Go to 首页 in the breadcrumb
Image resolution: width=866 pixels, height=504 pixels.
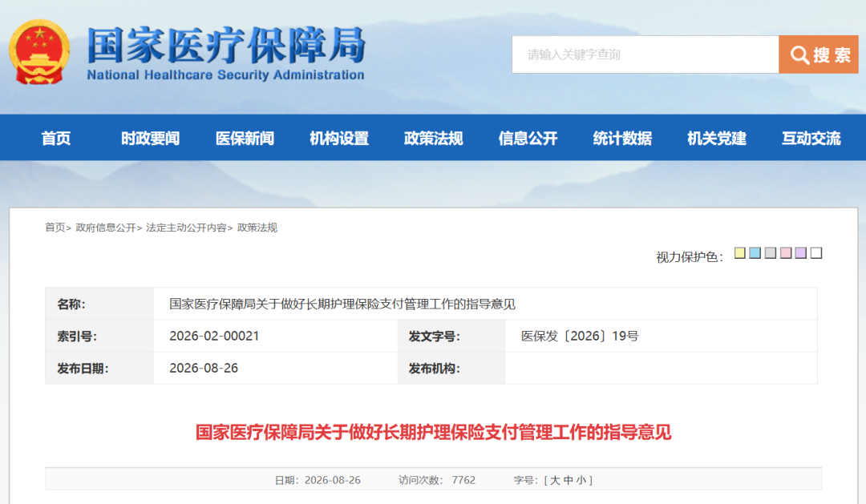55,228
